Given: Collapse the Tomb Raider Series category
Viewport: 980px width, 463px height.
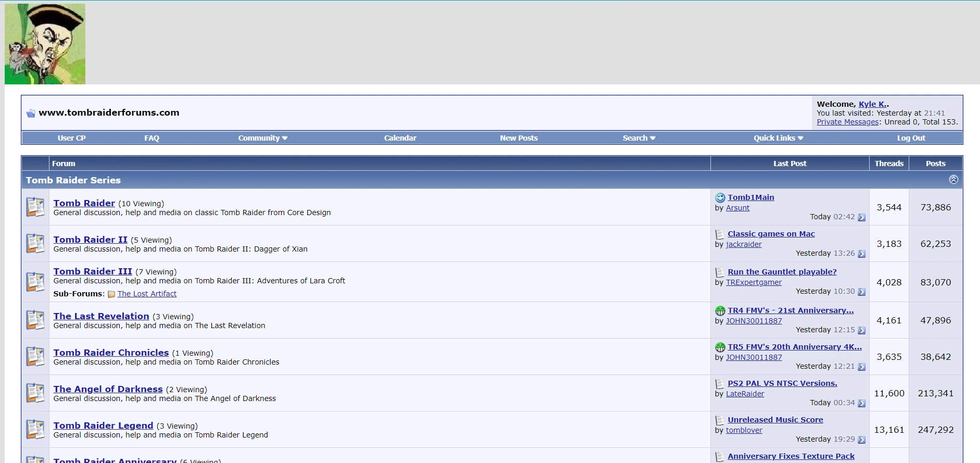Looking at the screenshot, I should point(953,179).
